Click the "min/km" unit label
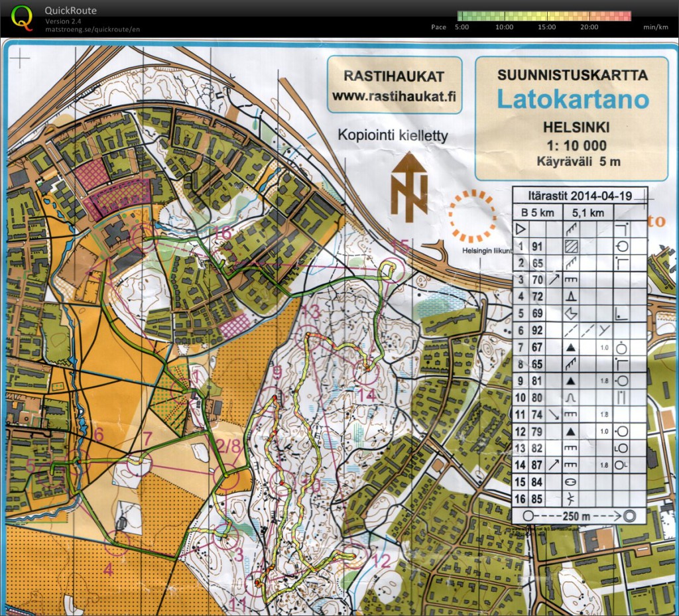The height and width of the screenshot is (616, 679). [656, 27]
